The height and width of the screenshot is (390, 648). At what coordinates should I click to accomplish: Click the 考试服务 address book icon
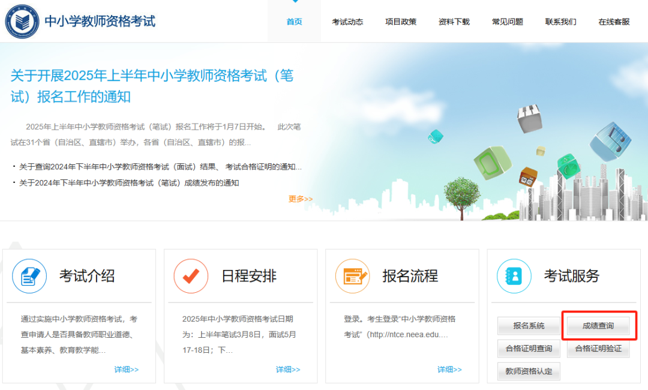[514, 276]
